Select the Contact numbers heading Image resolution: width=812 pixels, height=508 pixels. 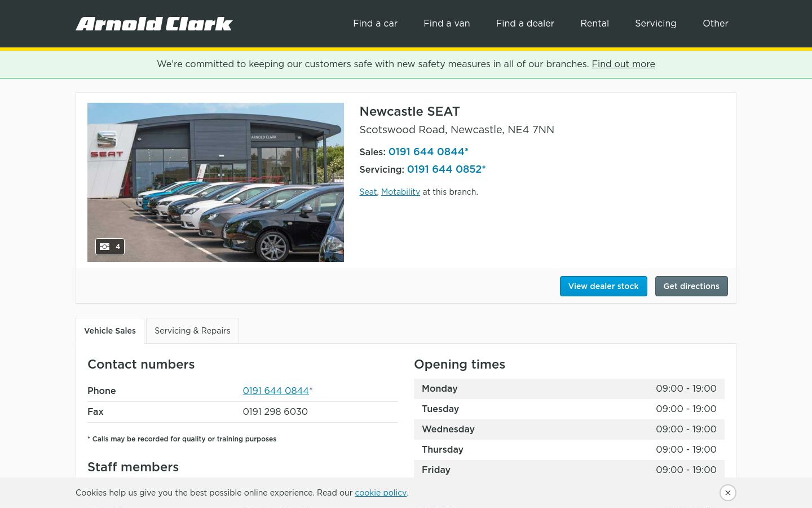tap(141, 364)
